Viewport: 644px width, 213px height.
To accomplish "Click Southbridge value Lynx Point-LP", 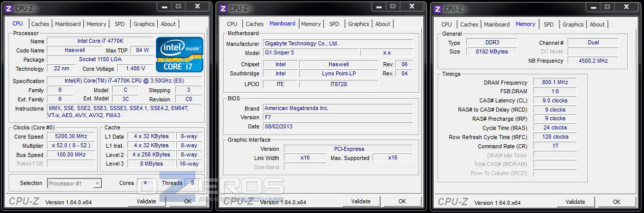I will (338, 74).
